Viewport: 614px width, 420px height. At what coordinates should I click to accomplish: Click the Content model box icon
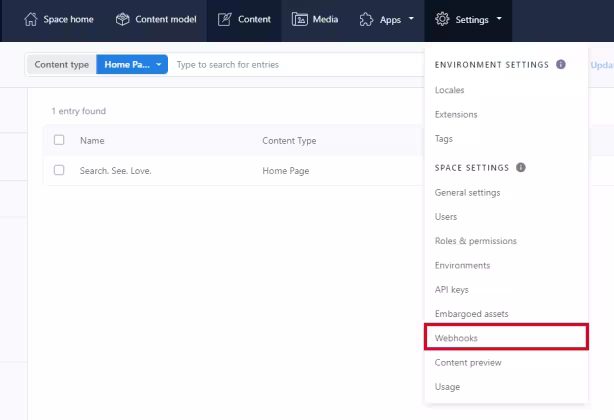(123, 19)
